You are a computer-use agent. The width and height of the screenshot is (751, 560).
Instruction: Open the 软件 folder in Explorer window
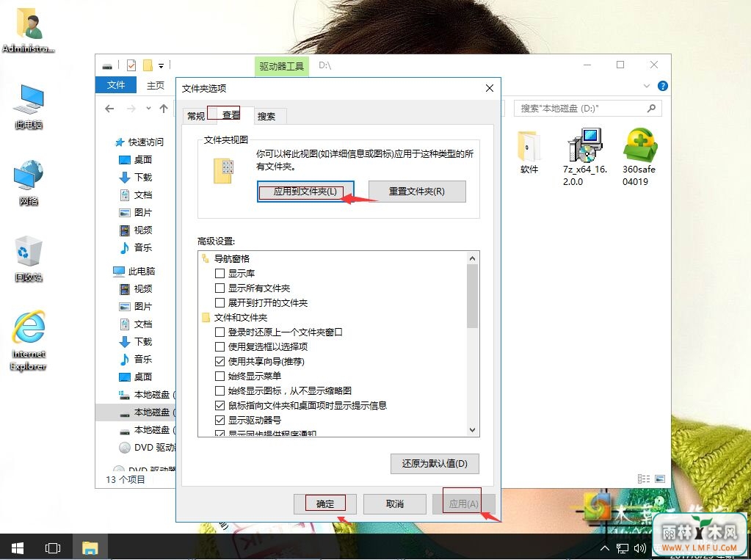coord(529,152)
